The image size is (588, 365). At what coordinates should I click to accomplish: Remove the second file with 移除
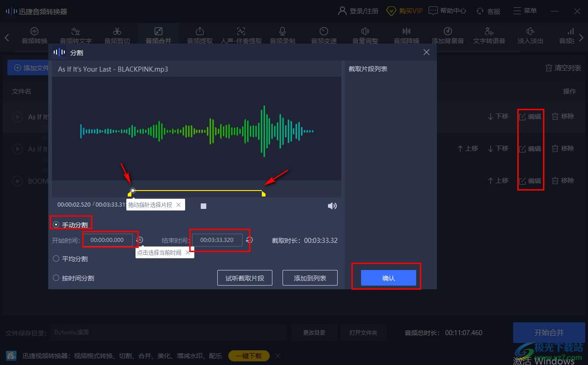click(563, 149)
